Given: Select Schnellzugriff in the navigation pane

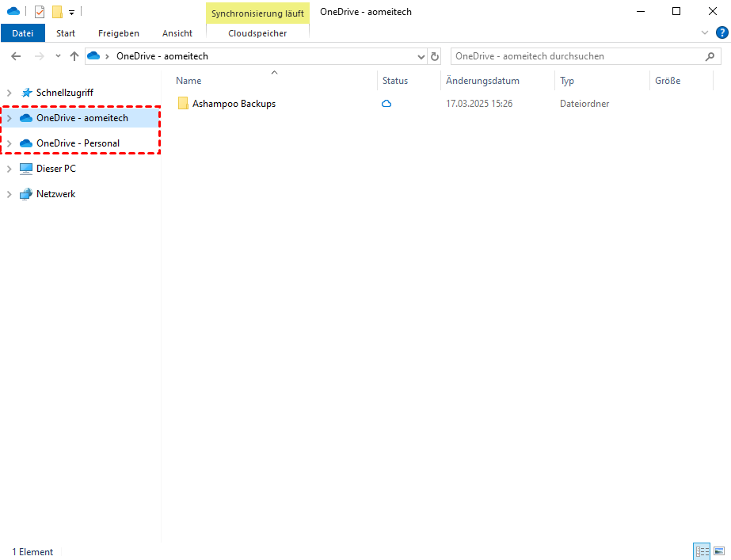Looking at the screenshot, I should coord(65,93).
